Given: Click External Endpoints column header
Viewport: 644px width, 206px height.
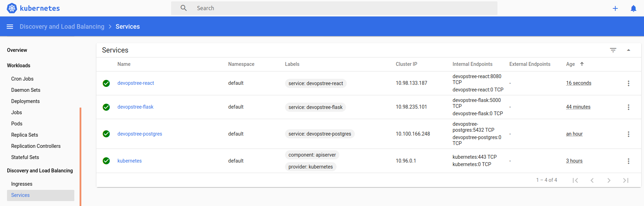Looking at the screenshot, I should tap(530, 64).
